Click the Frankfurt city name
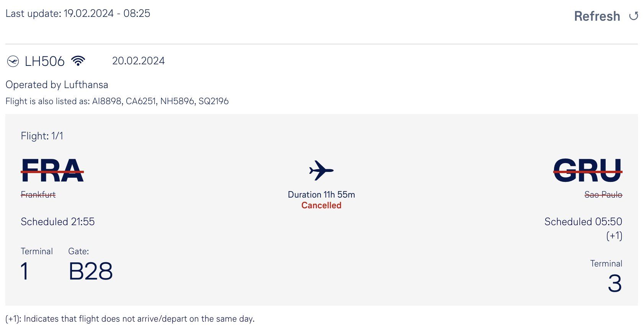The height and width of the screenshot is (327, 644). pyautogui.click(x=38, y=195)
